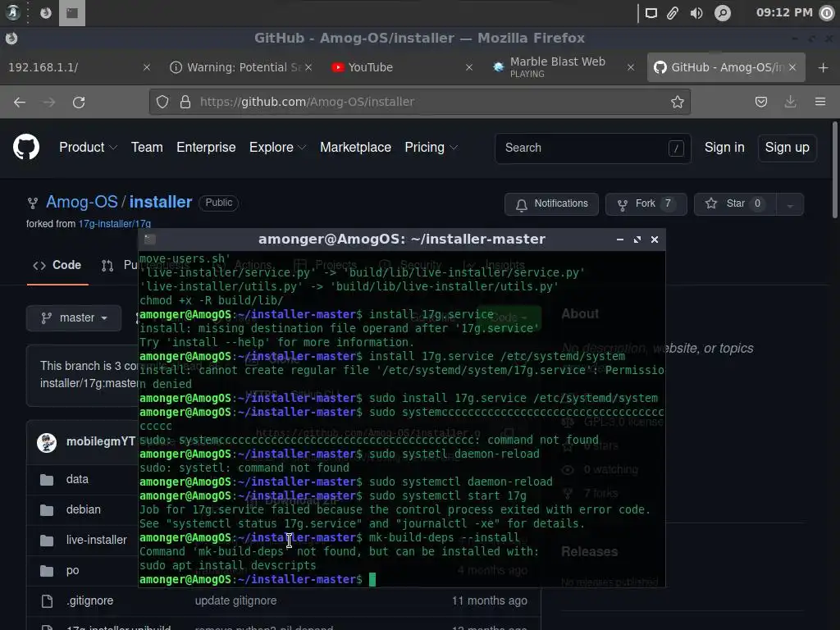840x630 pixels.
Task: Open the master branch dropdown
Action: [x=74, y=317]
